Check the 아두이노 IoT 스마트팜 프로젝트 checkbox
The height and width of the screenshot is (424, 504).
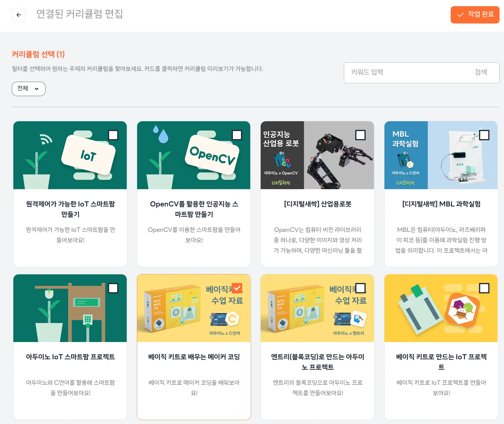(113, 288)
